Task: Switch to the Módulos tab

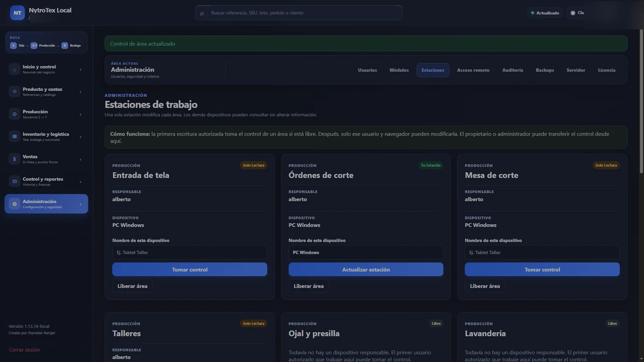Action: click(399, 70)
